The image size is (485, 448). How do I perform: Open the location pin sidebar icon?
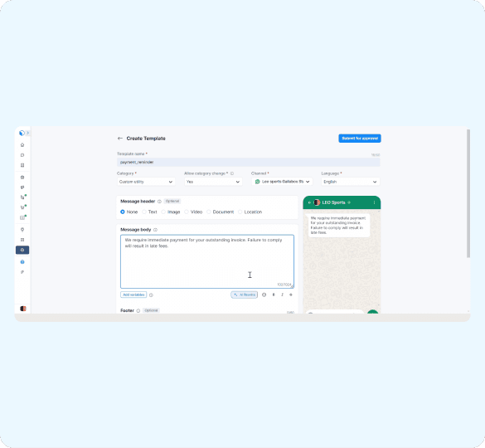[22, 230]
